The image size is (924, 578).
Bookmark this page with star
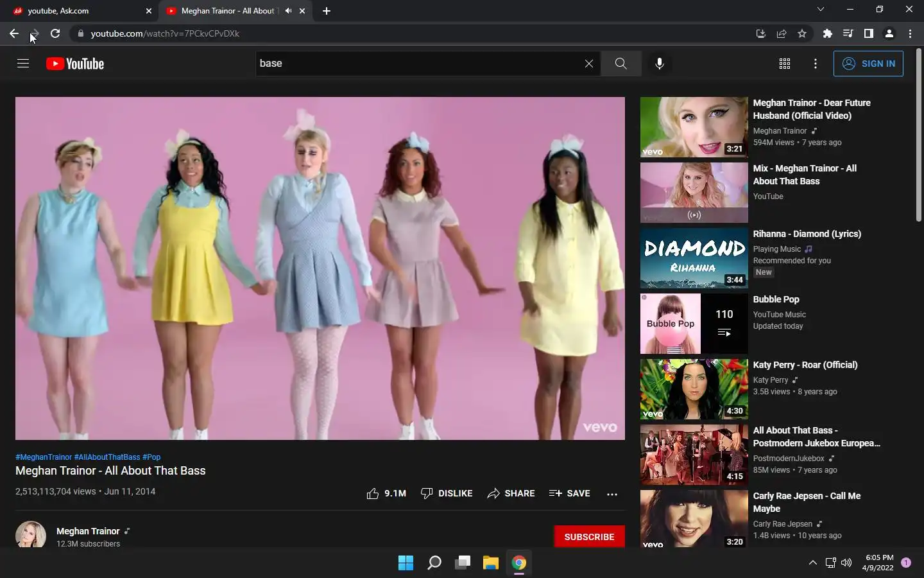click(x=802, y=33)
